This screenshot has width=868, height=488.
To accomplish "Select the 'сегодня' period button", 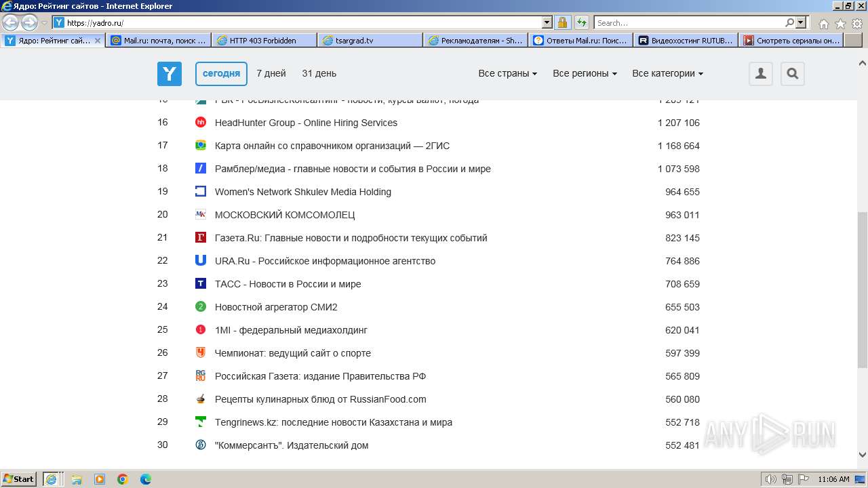I will pos(221,74).
